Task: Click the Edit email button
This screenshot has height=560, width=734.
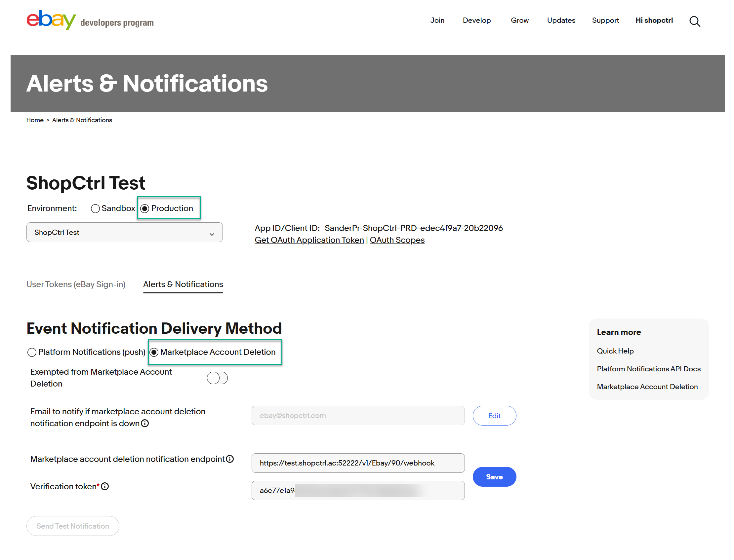Action: (x=494, y=416)
